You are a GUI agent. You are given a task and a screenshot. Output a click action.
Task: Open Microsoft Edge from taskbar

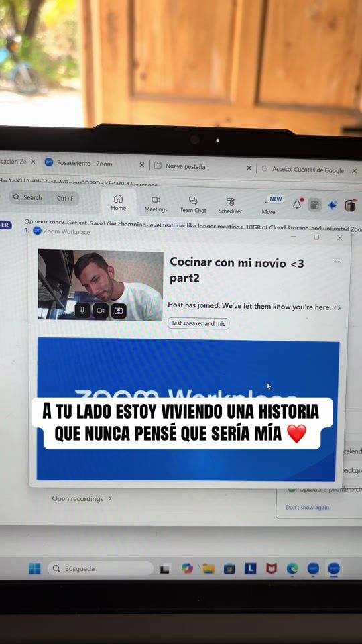[292, 568]
